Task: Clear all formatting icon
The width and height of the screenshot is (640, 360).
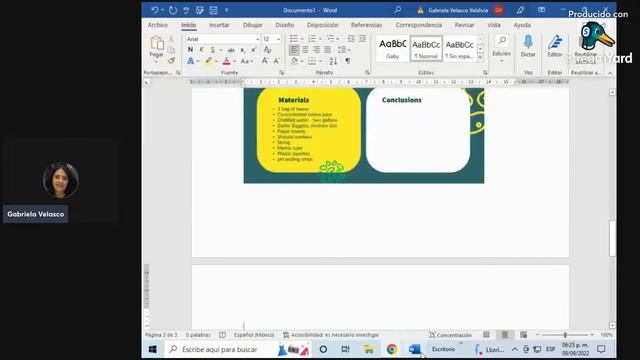Action: pyautogui.click(x=267, y=50)
